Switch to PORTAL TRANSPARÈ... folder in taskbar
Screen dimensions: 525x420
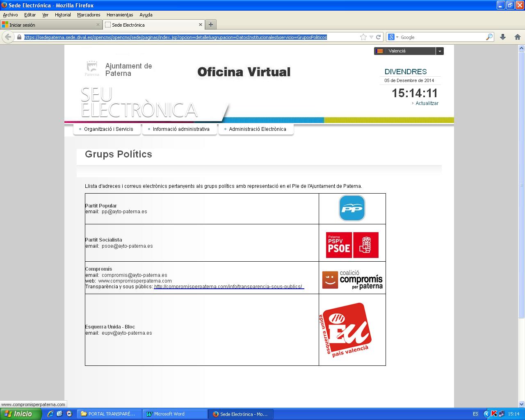(x=110, y=414)
